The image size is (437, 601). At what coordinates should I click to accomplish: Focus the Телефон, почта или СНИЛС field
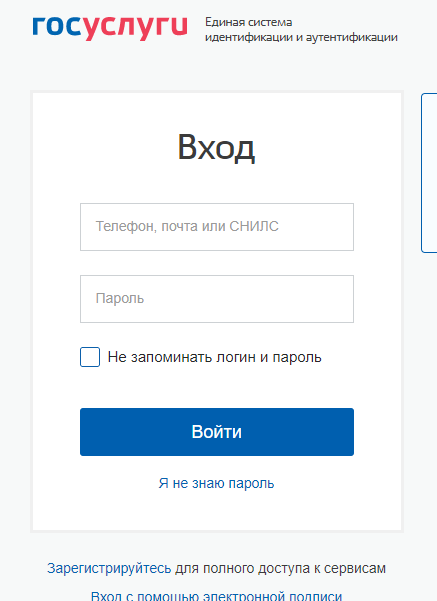[217, 227]
